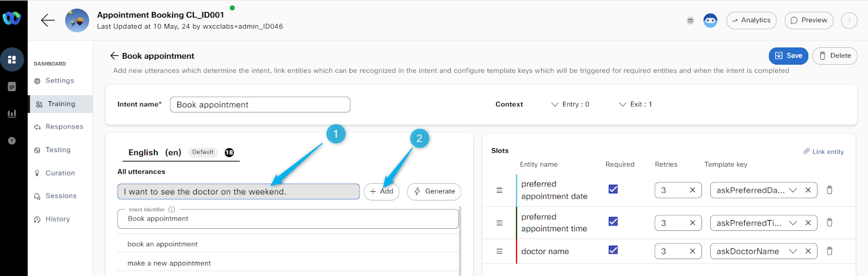
Task: Uncheck Required for preferred appointment date
Action: click(x=613, y=189)
